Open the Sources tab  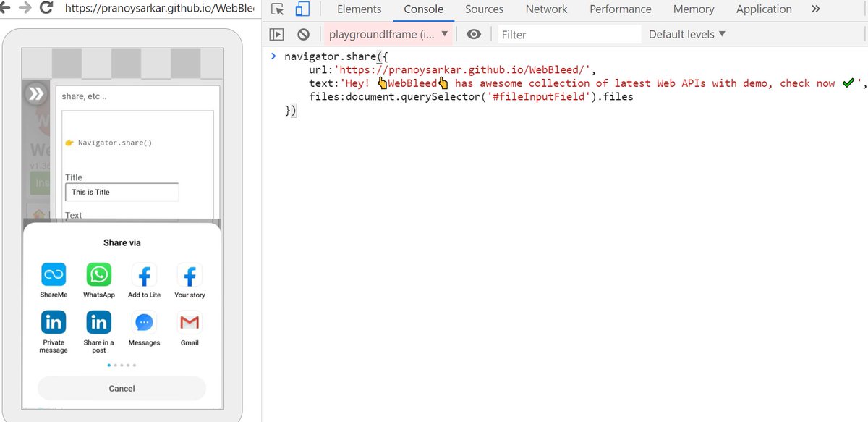pos(484,9)
